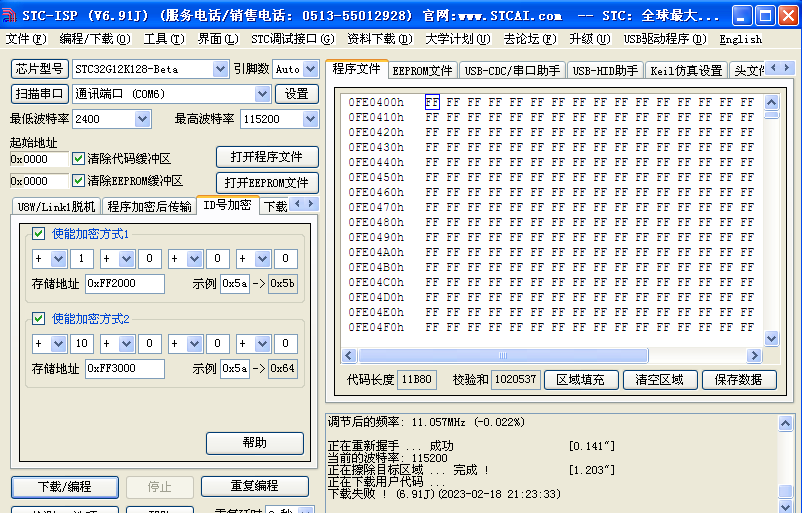Click checksum value 1020537

516,380
